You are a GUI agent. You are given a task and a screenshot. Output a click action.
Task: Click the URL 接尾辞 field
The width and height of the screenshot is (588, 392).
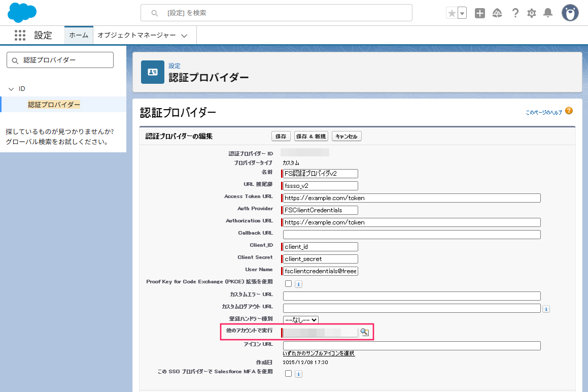(x=320, y=186)
